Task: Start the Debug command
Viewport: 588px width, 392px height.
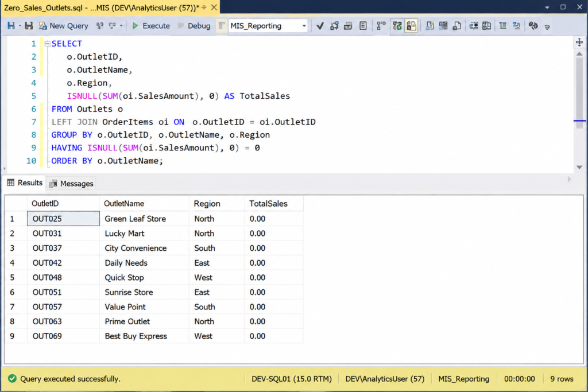Action: (194, 26)
